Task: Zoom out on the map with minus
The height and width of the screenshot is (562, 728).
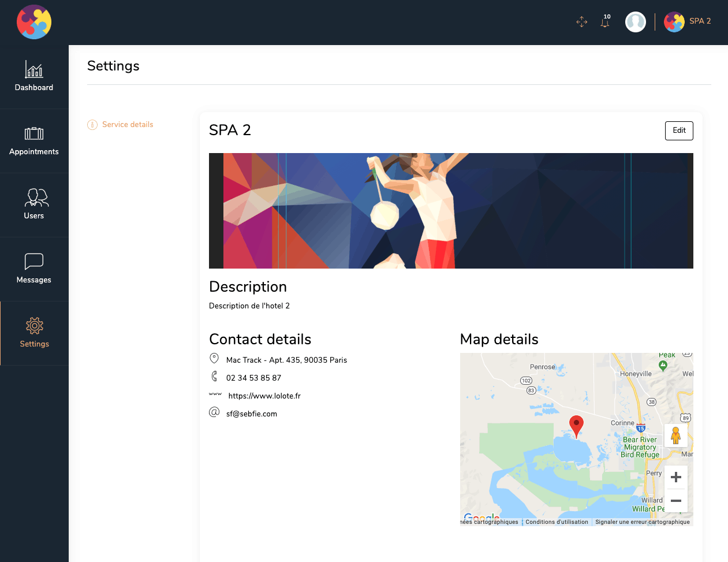Action: tap(676, 501)
